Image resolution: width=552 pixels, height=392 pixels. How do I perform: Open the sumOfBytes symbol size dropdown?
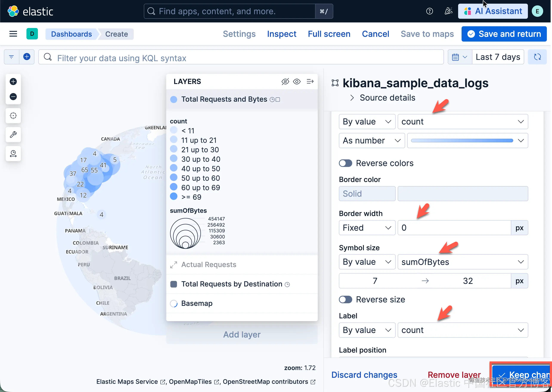pos(462,262)
